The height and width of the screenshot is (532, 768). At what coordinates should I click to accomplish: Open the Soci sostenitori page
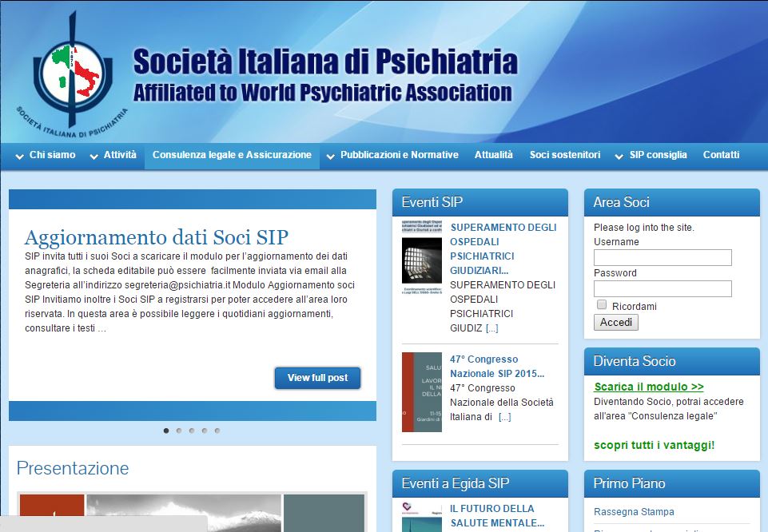[x=565, y=155]
